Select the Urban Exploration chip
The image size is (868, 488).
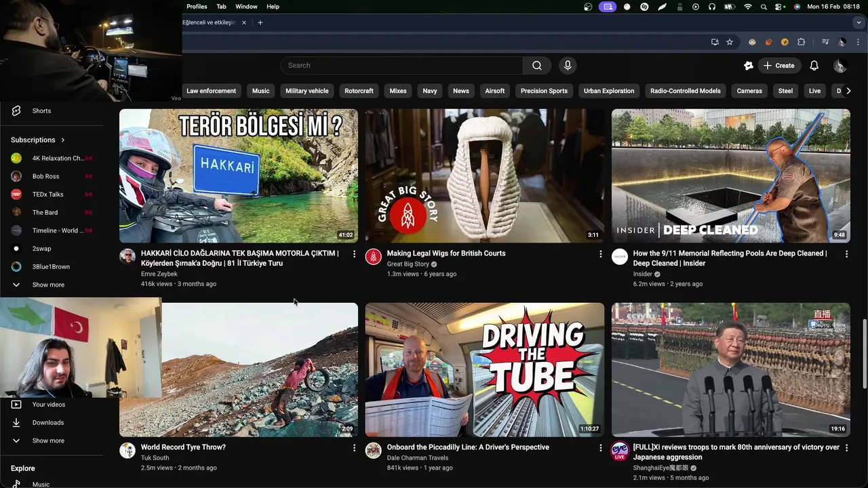coord(609,91)
